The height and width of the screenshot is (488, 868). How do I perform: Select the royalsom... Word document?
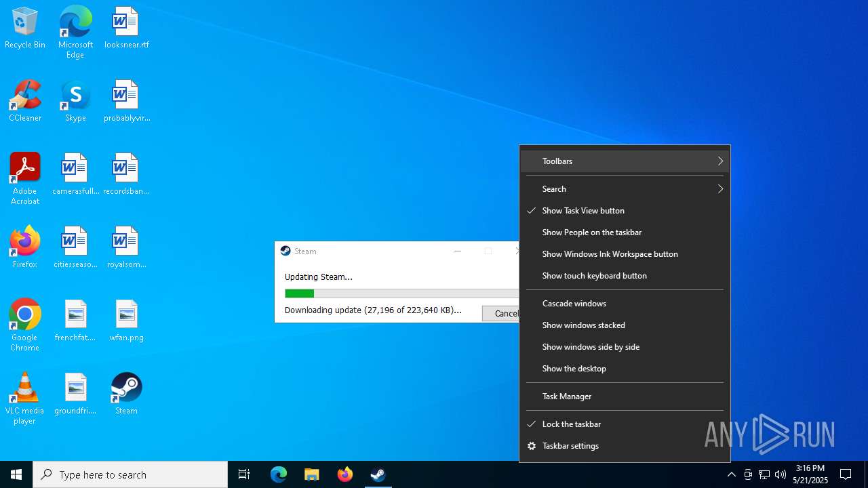pyautogui.click(x=126, y=248)
